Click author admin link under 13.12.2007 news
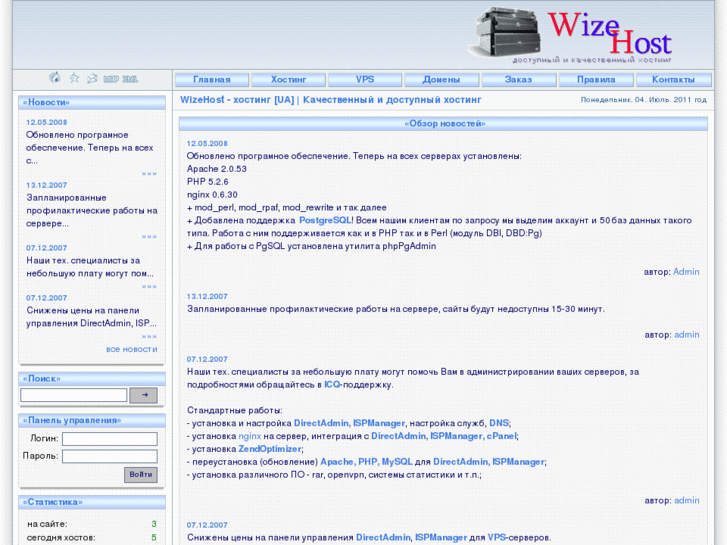This screenshot has width=727, height=545. 687,334
